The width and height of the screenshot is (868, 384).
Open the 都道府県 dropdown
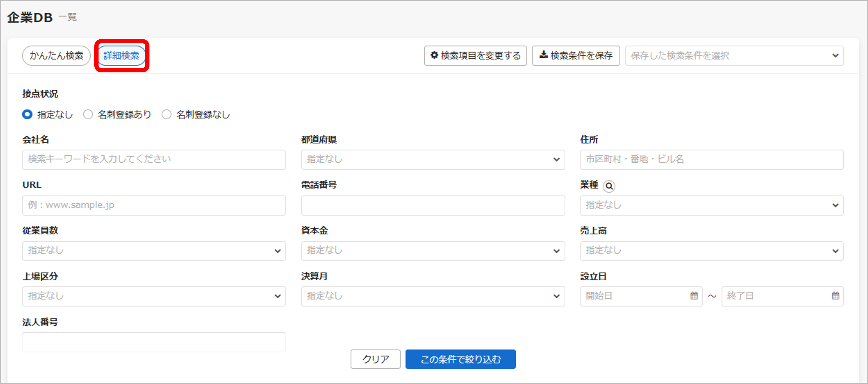433,160
